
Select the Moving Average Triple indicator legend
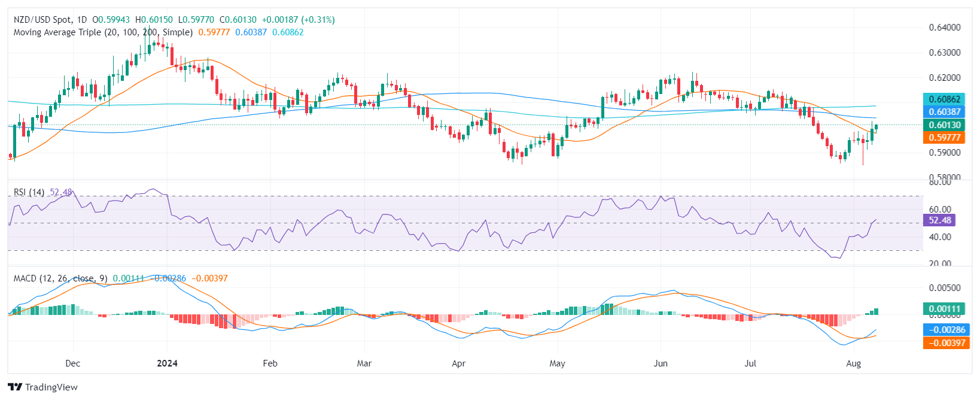coord(103,32)
